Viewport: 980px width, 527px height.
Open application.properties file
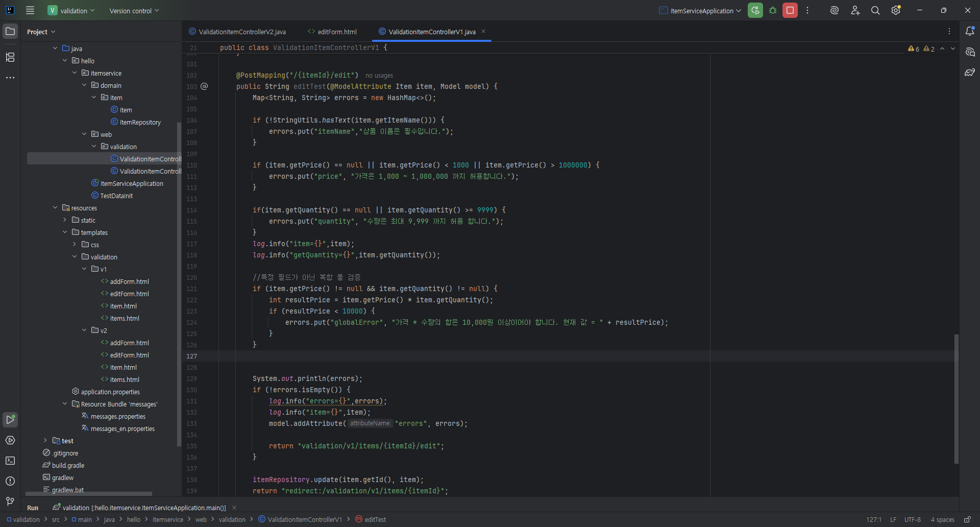(x=106, y=392)
